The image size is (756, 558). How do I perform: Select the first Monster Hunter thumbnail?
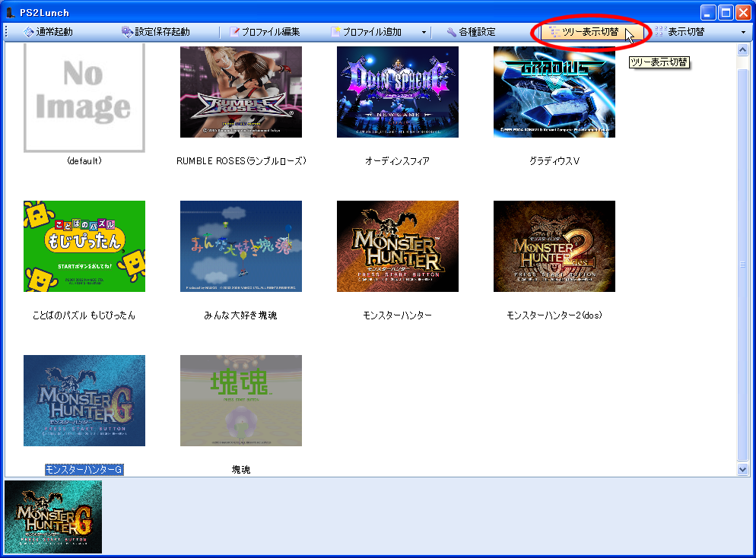(x=398, y=246)
